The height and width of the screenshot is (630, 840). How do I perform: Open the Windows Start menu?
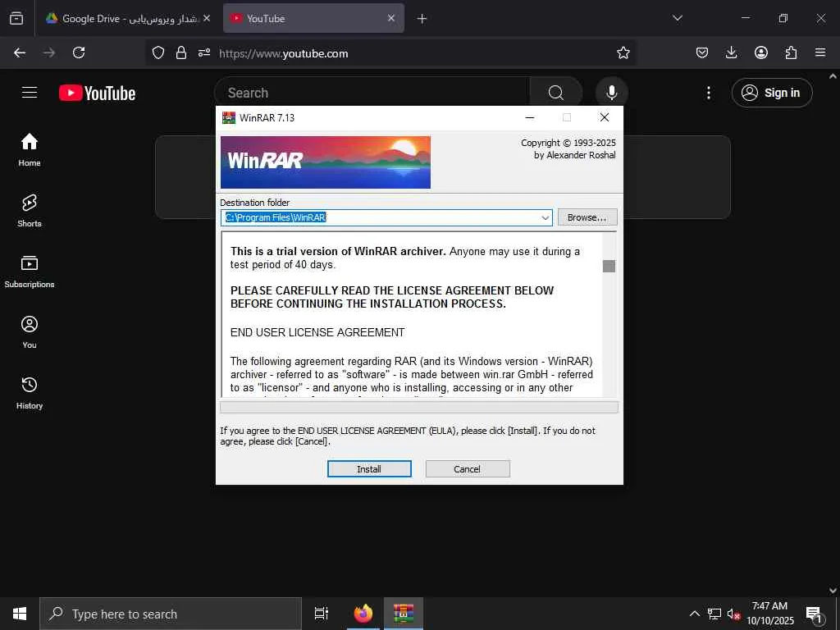(20, 614)
